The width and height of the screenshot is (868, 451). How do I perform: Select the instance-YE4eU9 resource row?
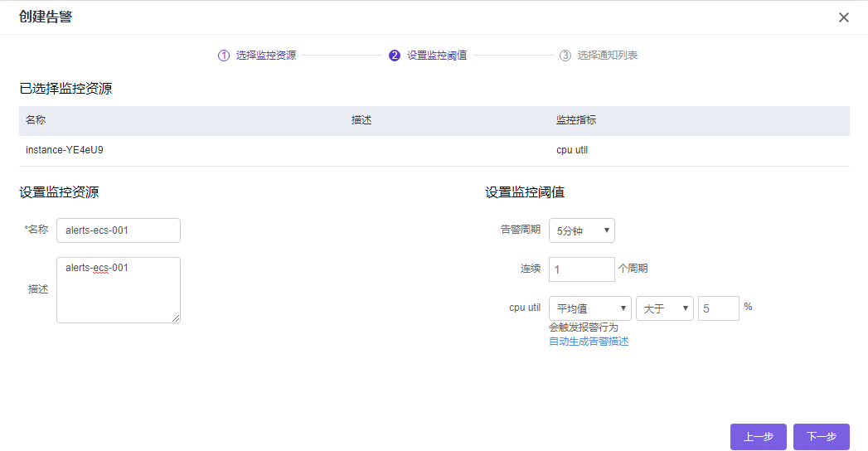point(65,151)
